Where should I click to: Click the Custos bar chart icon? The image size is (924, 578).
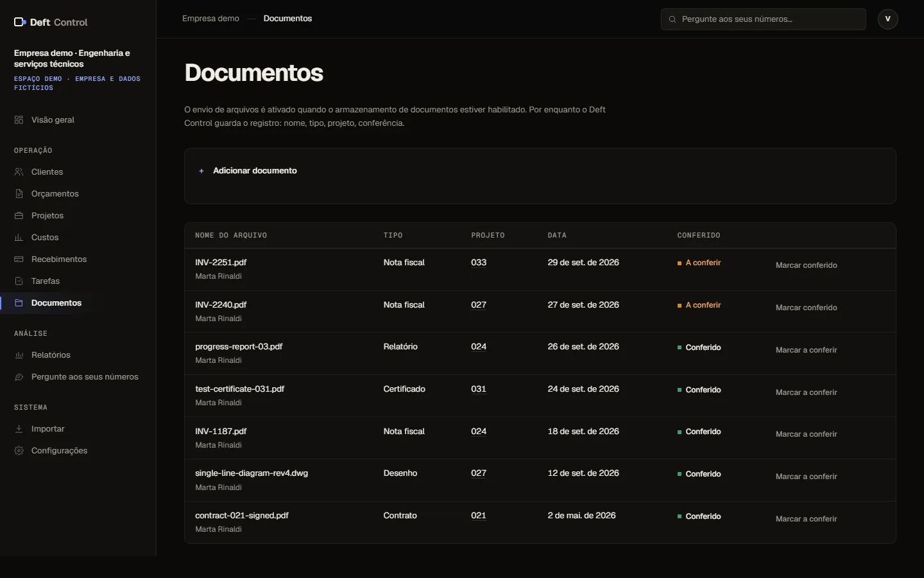(19, 238)
